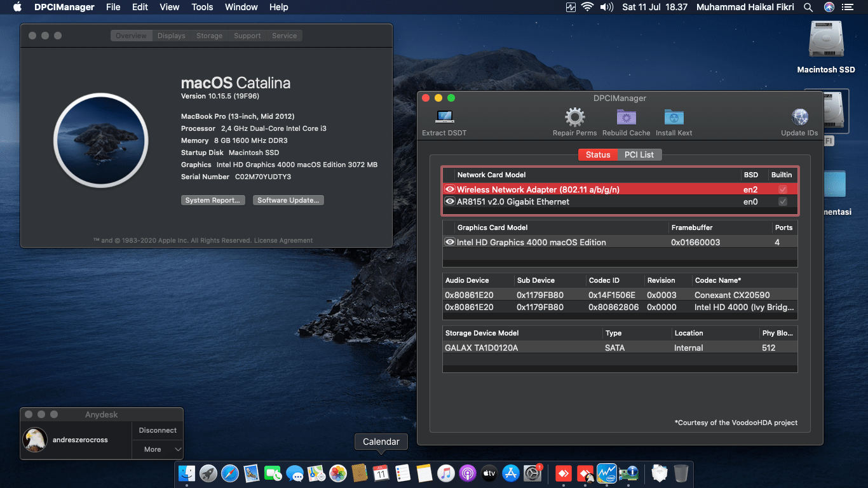Open Maps in the dock
The image size is (868, 488).
pos(316,473)
